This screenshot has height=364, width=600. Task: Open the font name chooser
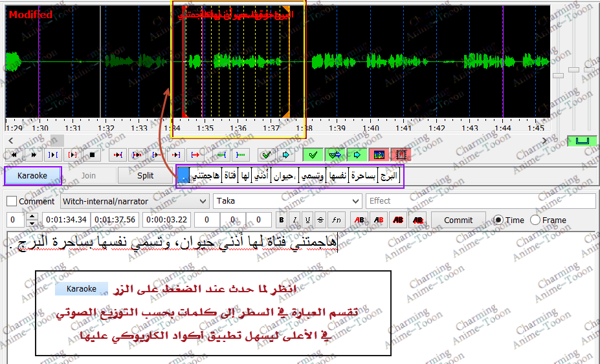pyautogui.click(x=335, y=220)
